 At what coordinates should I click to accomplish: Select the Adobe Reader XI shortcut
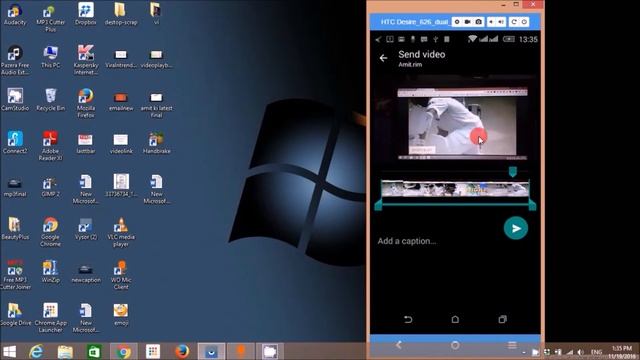(50, 146)
